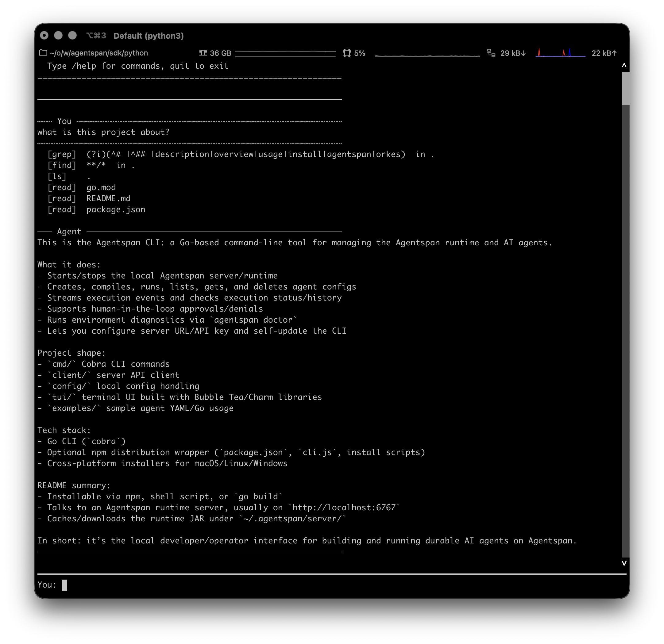Click the '[read] README.md' tool line
Image resolution: width=664 pixels, height=644 pixels.
click(x=89, y=198)
